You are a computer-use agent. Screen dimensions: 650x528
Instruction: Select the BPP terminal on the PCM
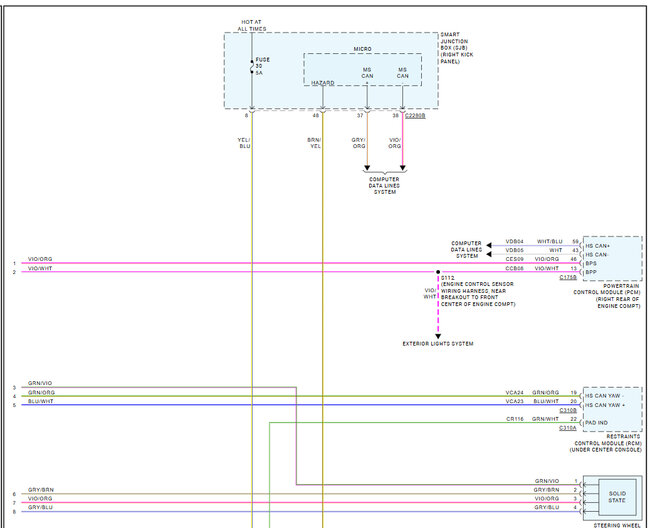click(591, 272)
